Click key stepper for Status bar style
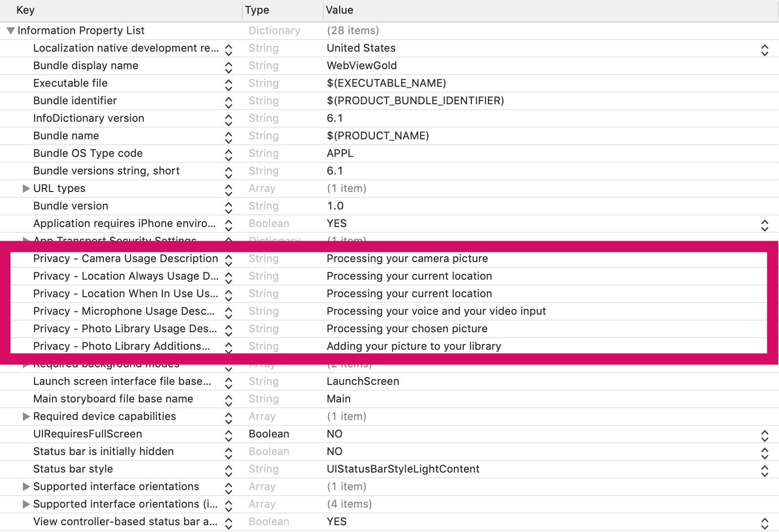The width and height of the screenshot is (779, 532). [229, 471]
